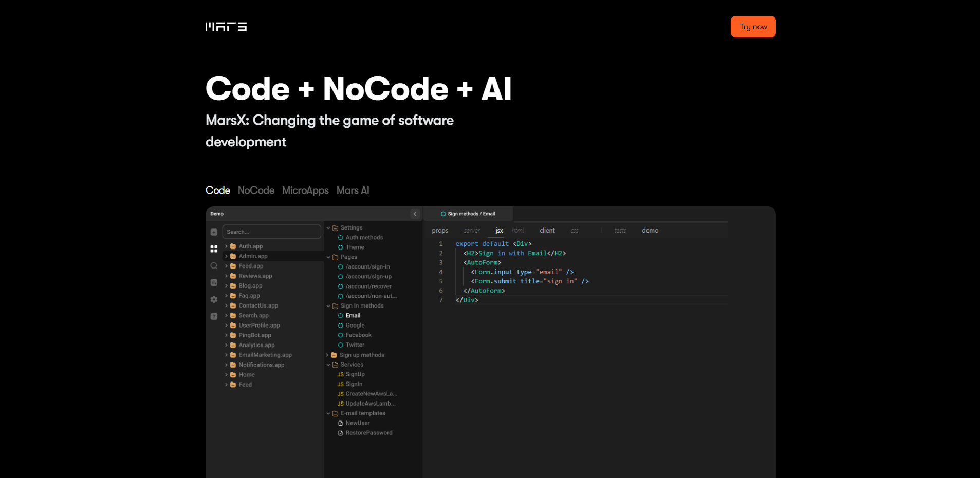Image resolution: width=980 pixels, height=478 pixels.
Task: Click the add (plus) sidebar icon
Action: coord(214,232)
